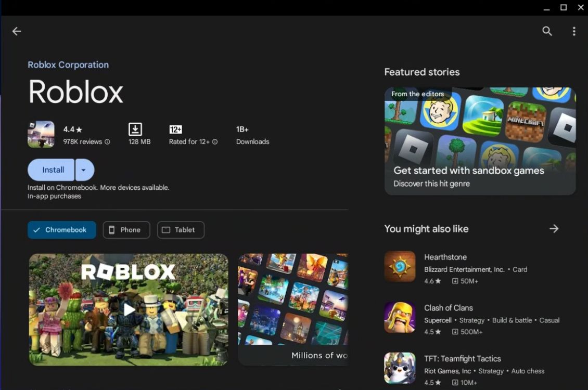Open the Roblox Corporation developer page
The width and height of the screenshot is (588, 390).
pos(68,64)
